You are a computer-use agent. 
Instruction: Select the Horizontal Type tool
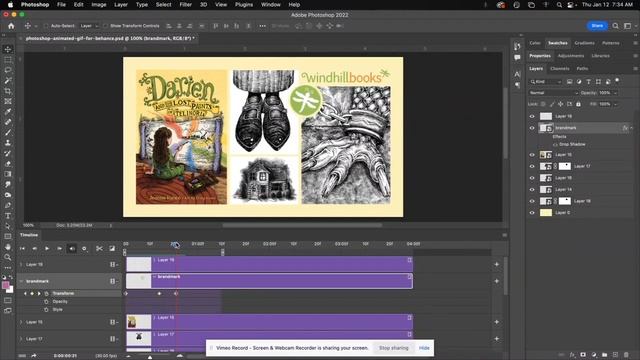(8, 216)
